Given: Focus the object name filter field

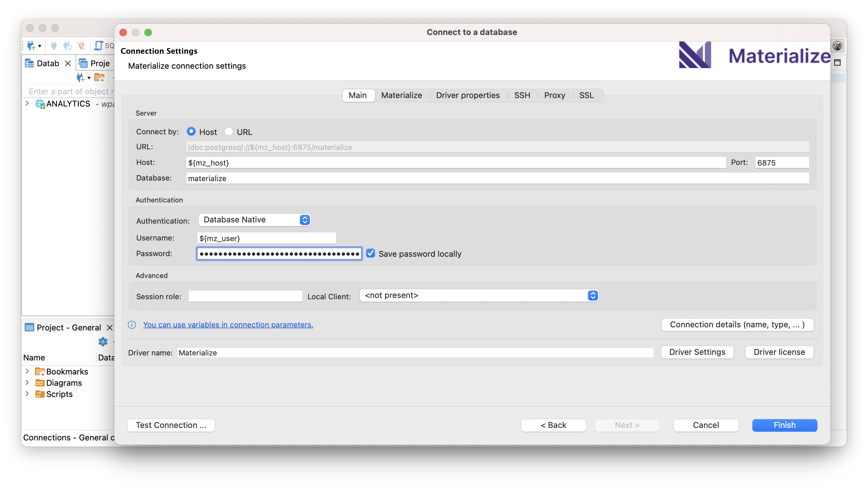Looking at the screenshot, I should 69,92.
